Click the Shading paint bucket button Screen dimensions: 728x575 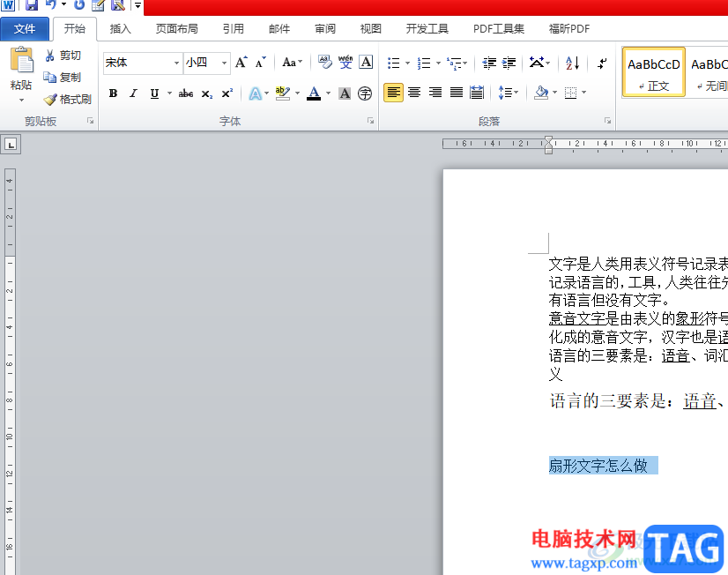point(541,93)
